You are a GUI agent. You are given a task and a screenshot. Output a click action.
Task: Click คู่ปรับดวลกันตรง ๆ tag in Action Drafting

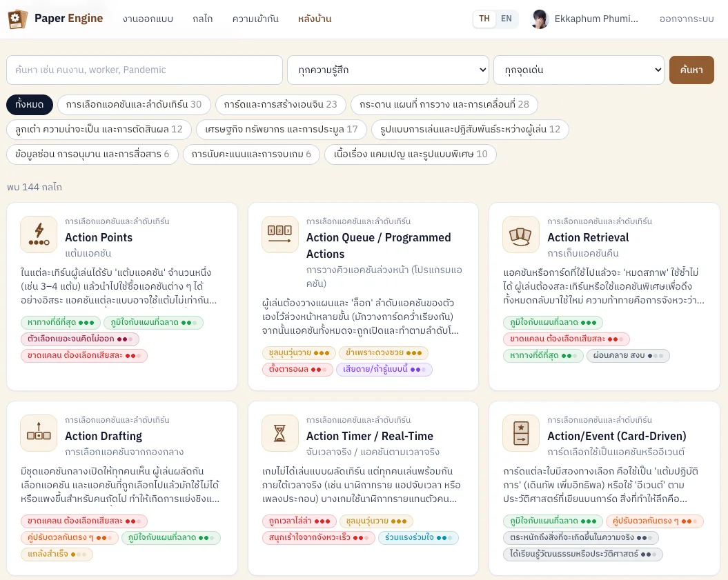tap(69, 538)
